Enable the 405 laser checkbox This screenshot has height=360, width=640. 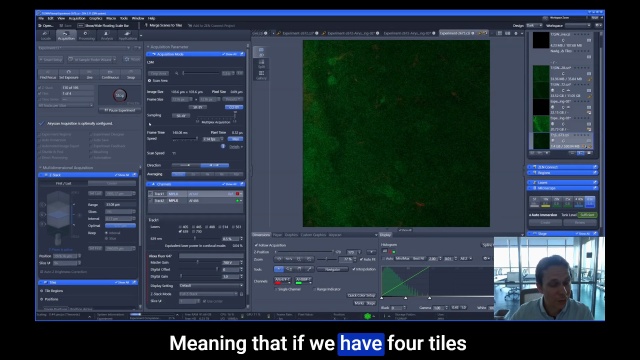[180, 227]
